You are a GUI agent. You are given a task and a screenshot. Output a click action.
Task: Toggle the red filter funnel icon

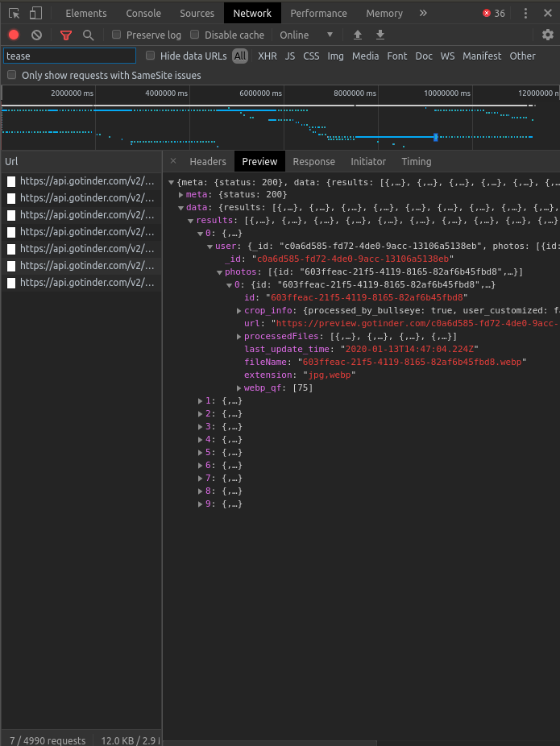coord(66,35)
